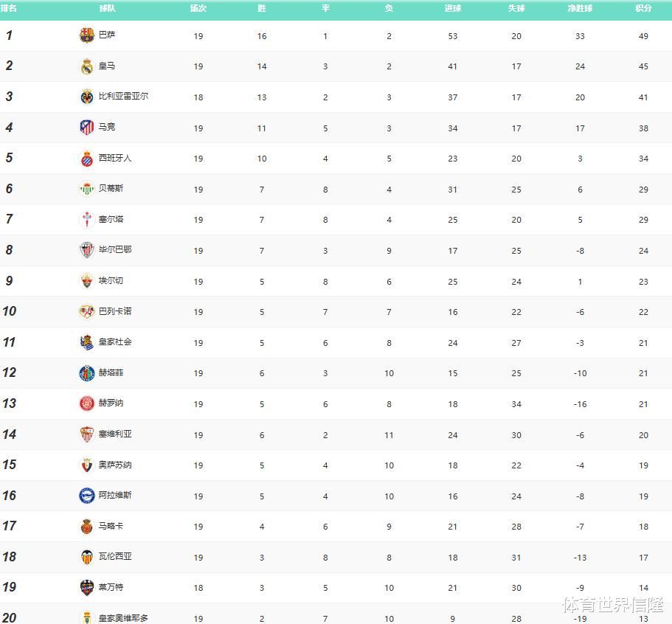672x624 pixels.
Task: Open the 塞维利亚 team name link
Action: pos(115,434)
